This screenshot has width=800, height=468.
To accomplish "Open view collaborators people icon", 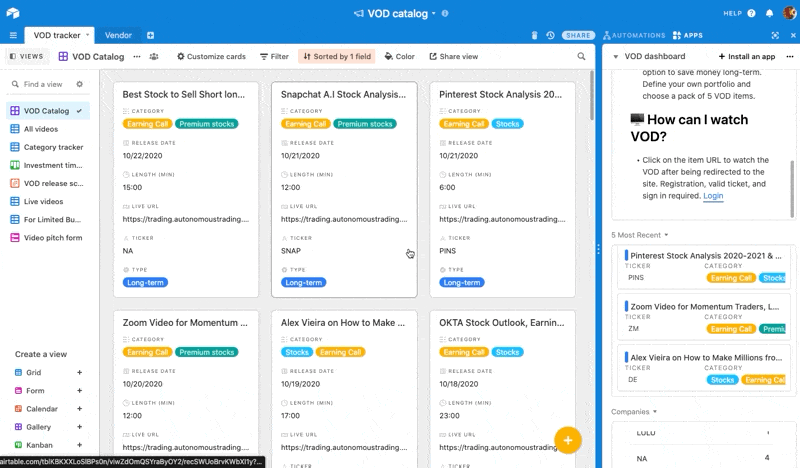I will pyautogui.click(x=154, y=57).
